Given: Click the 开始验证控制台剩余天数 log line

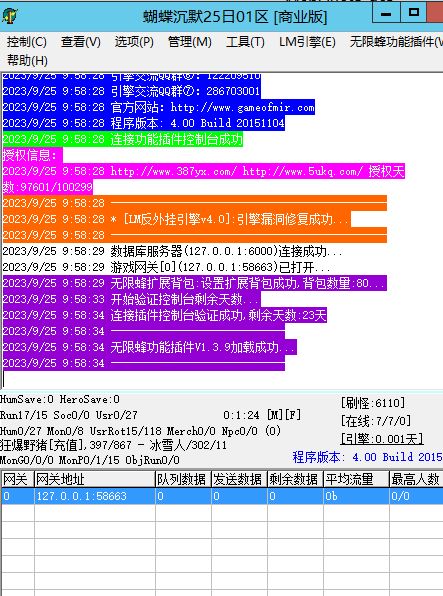Looking at the screenshot, I should (x=132, y=299).
